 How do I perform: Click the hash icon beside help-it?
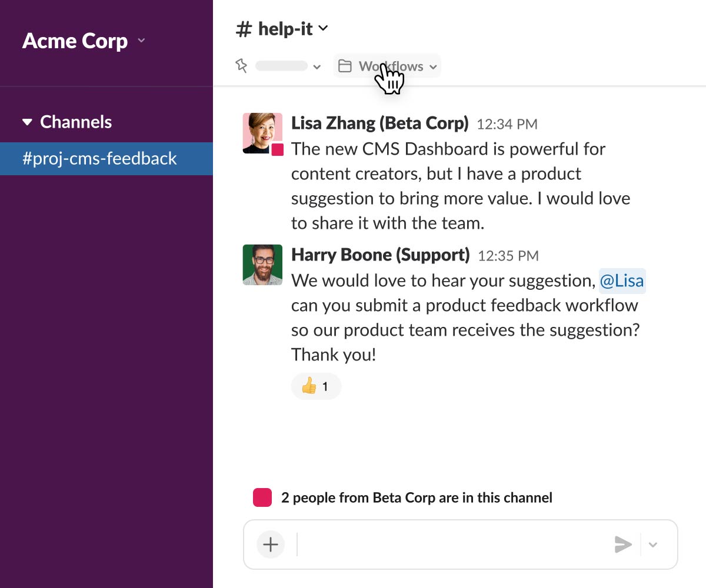point(244,29)
